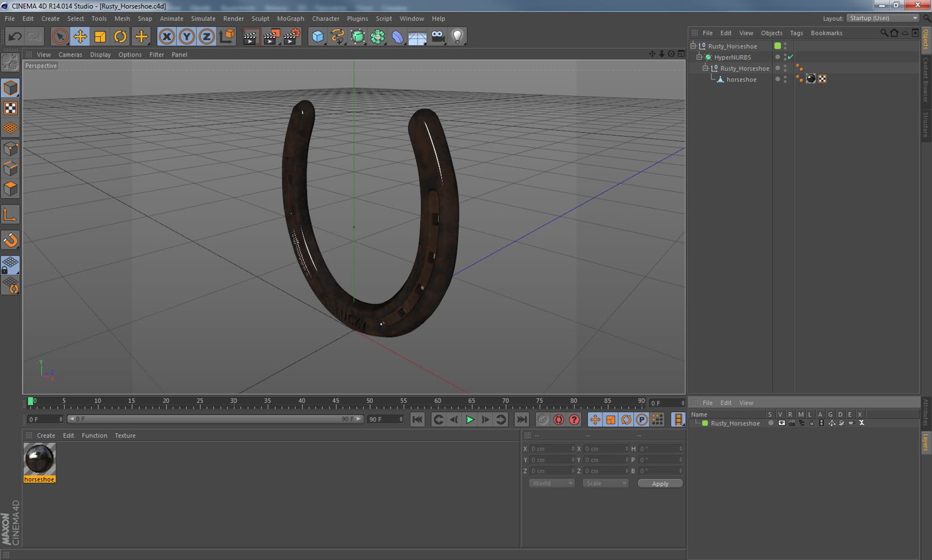Viewport: 932px width, 560px height.
Task: Open the Objects side tab
Action: tap(926, 39)
